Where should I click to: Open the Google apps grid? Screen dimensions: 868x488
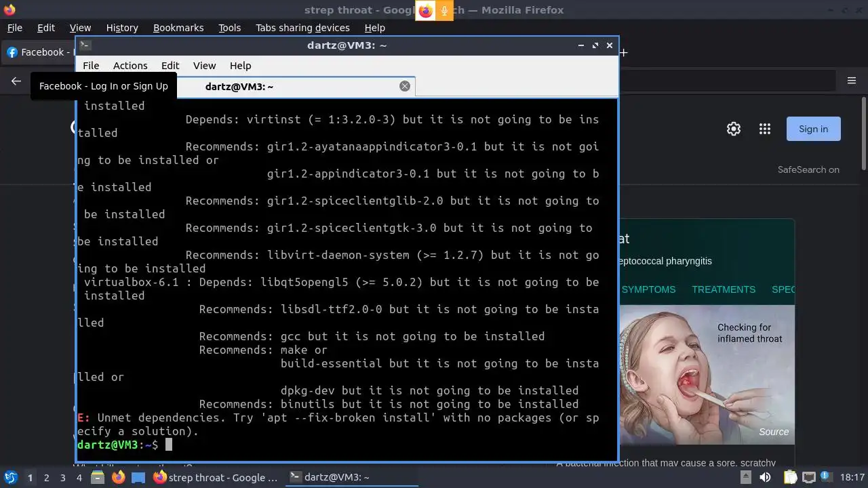(765, 129)
